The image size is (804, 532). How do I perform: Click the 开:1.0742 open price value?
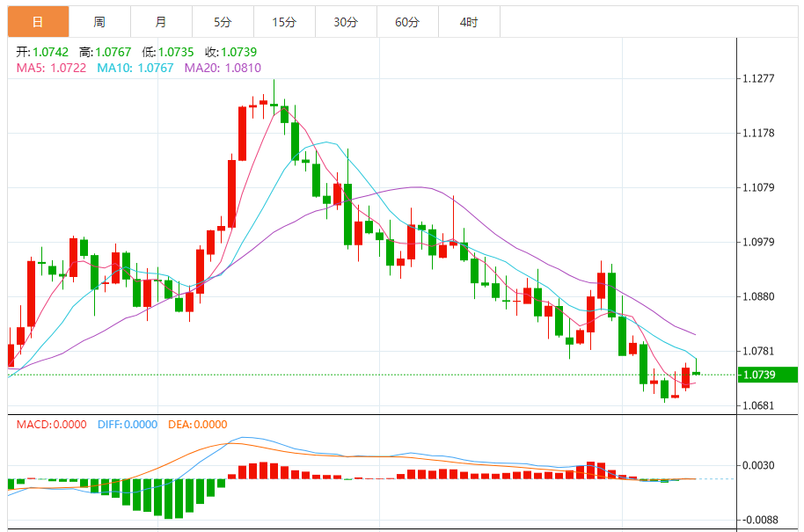coord(42,52)
